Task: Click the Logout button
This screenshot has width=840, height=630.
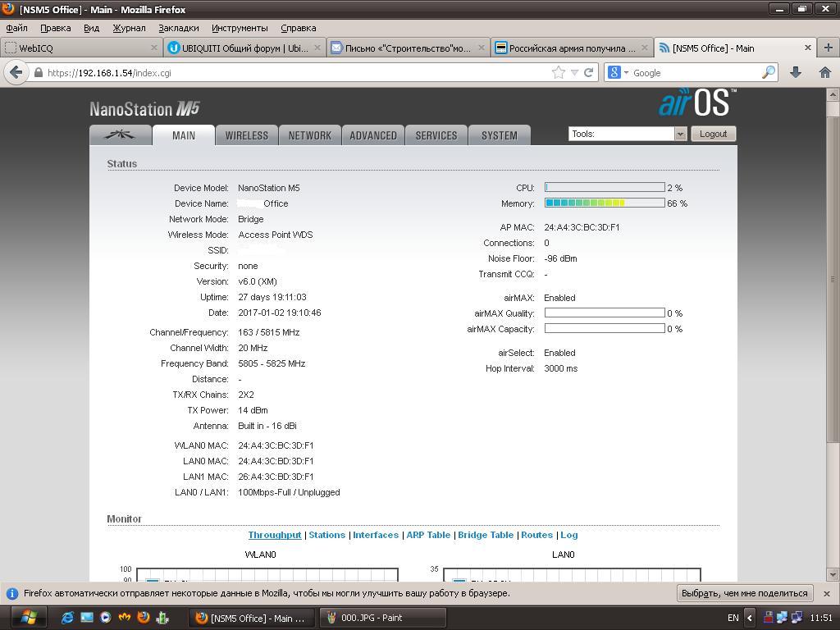Action: [x=713, y=134]
